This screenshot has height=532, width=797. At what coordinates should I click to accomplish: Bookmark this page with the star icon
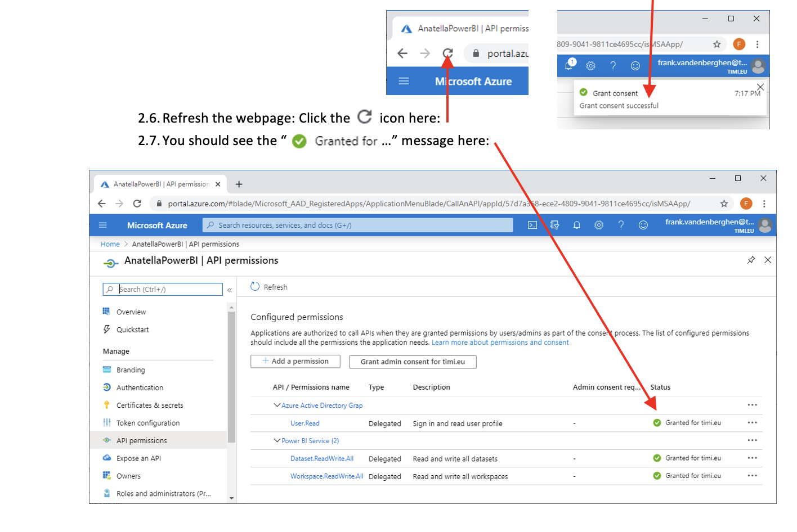[724, 204]
